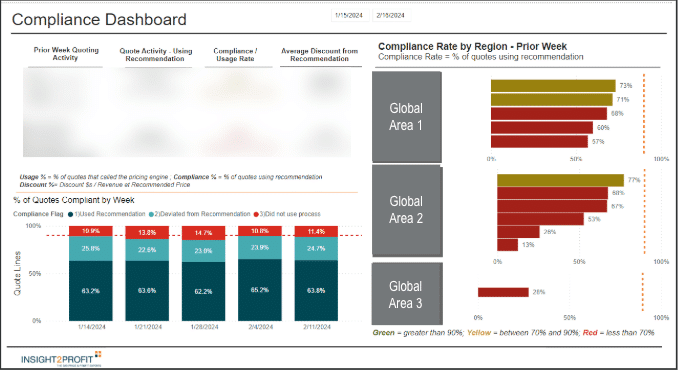Screen dimensions: 678x370
Task: Click the 63.2% segment for 1/14/2024
Action: (91, 290)
